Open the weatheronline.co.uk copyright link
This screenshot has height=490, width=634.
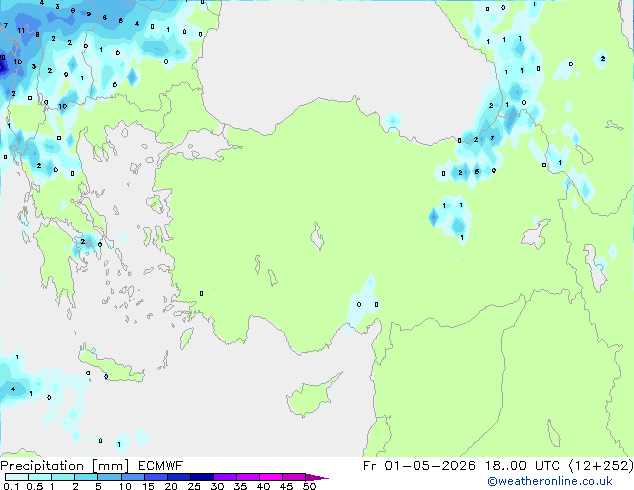[x=550, y=481]
